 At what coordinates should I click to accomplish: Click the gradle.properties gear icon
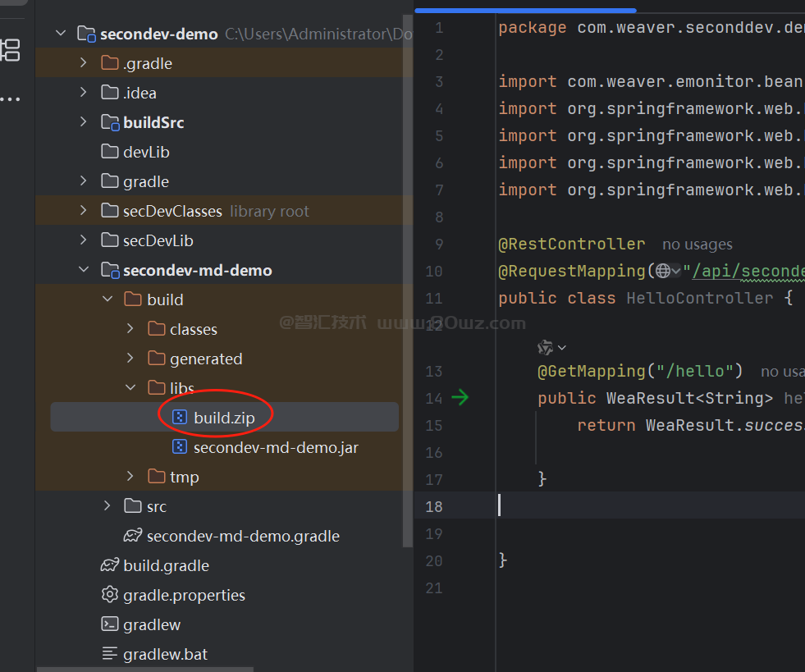click(109, 595)
